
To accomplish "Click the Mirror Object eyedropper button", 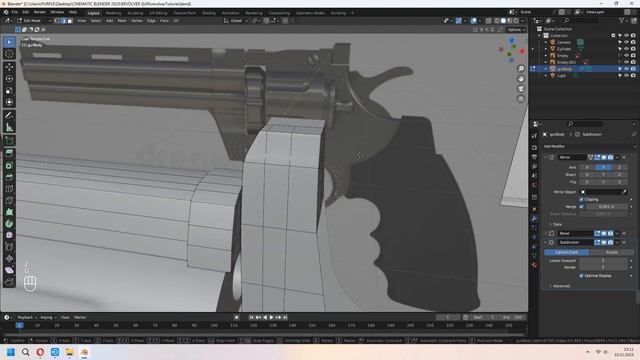I will tap(624, 192).
